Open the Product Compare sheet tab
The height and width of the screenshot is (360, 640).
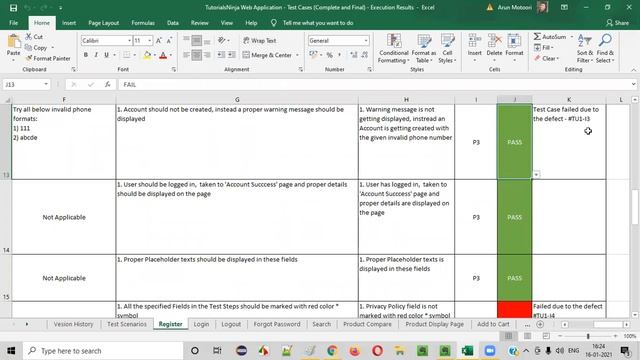point(367,324)
